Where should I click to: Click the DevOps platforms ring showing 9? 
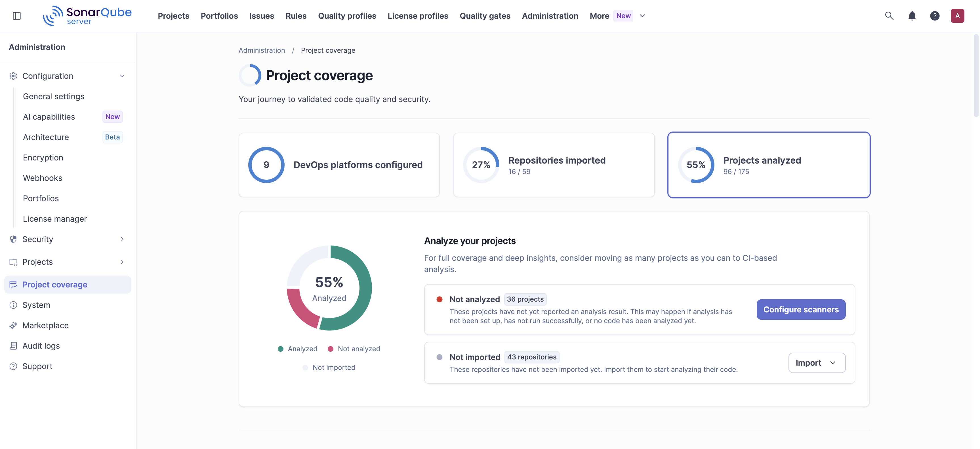[266, 165]
